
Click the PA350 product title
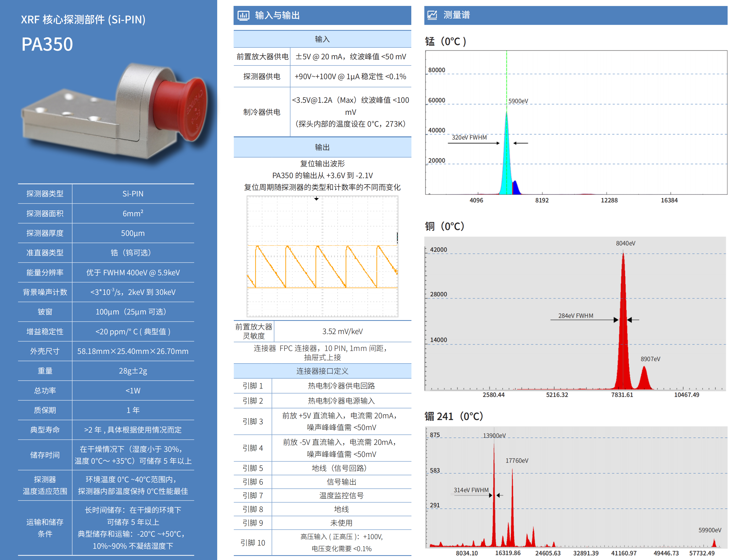(x=47, y=44)
